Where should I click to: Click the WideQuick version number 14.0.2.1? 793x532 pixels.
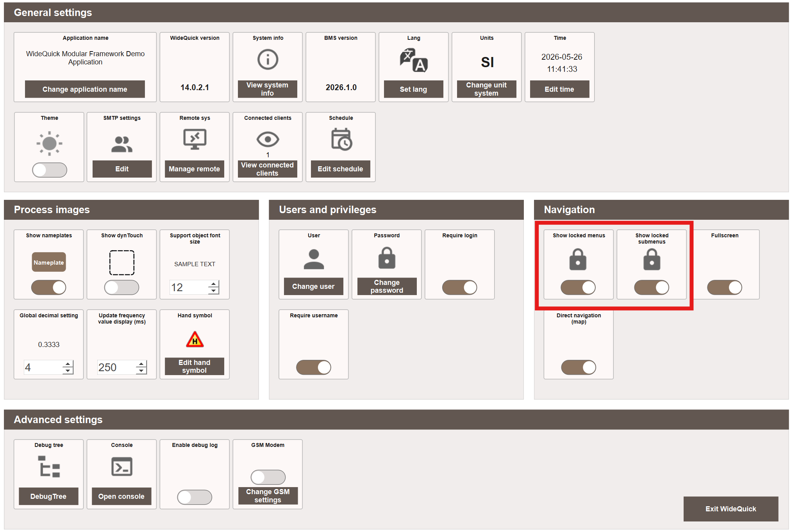pyautogui.click(x=195, y=87)
